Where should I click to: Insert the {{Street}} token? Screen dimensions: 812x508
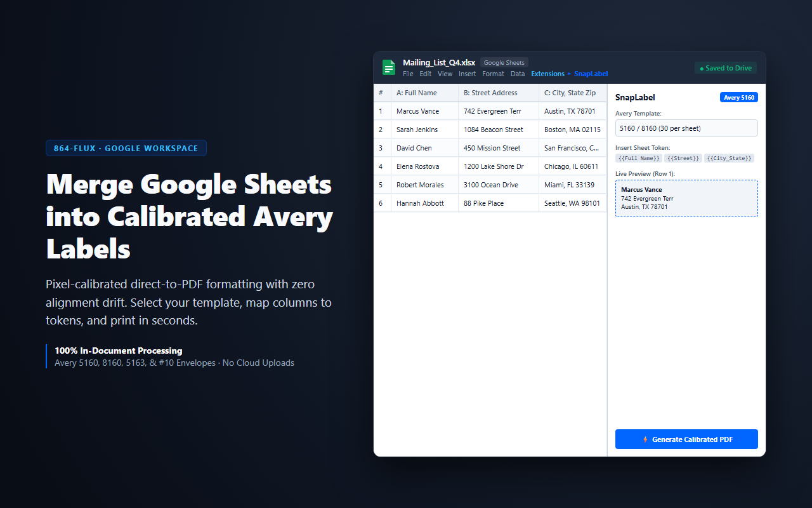tap(683, 158)
